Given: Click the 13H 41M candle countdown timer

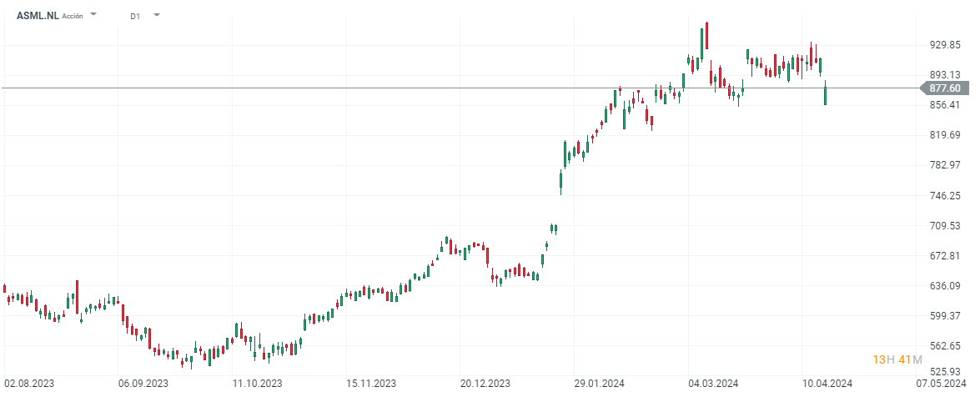Looking at the screenshot, I should tap(897, 359).
